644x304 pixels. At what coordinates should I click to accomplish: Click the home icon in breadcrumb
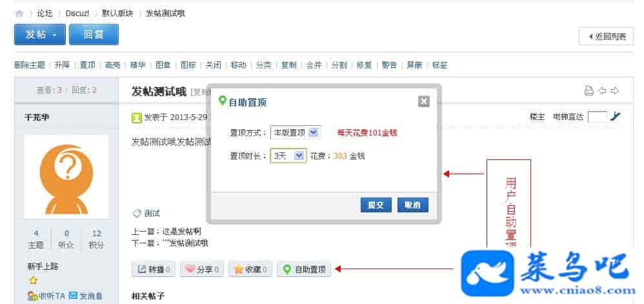click(x=19, y=14)
